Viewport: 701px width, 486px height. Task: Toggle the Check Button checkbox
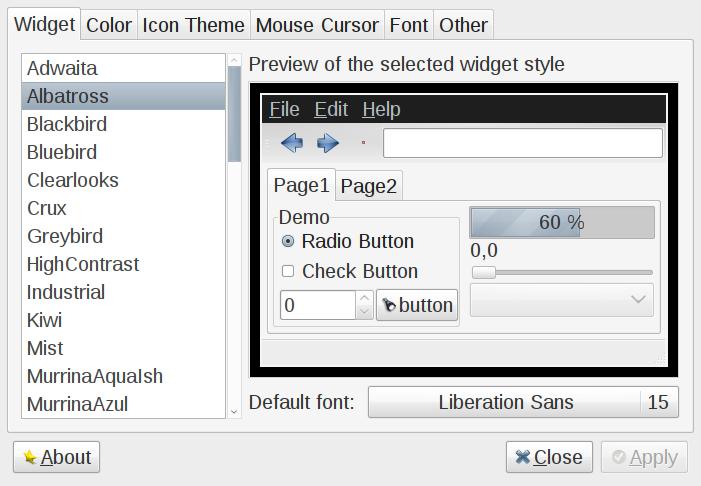288,271
